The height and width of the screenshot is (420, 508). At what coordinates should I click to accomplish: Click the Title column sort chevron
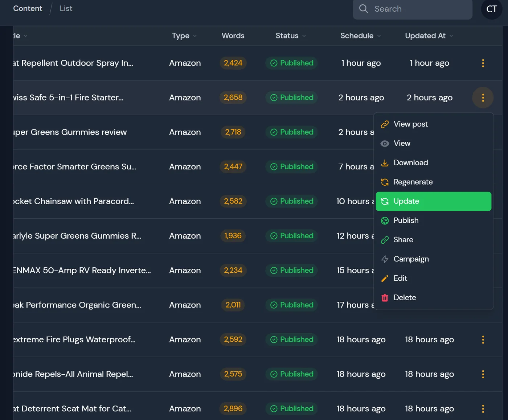[x=25, y=36]
